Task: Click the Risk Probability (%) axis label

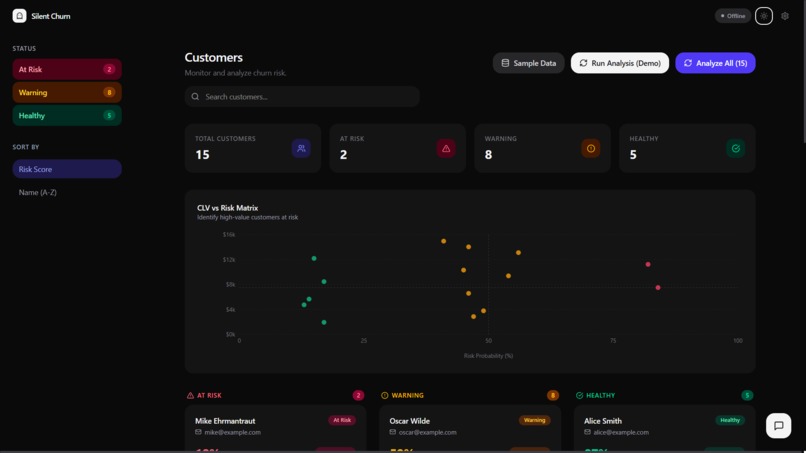Action: coord(488,356)
